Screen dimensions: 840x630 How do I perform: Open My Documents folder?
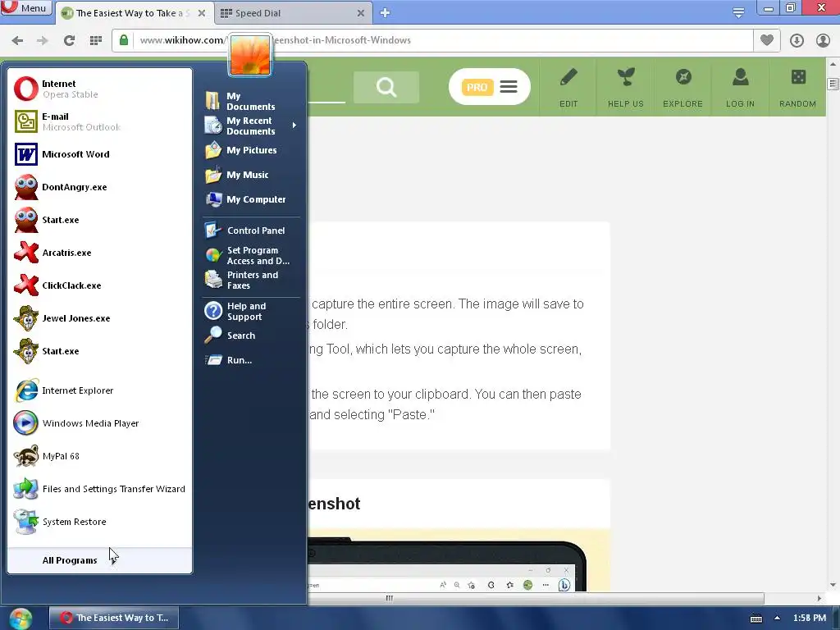251,101
